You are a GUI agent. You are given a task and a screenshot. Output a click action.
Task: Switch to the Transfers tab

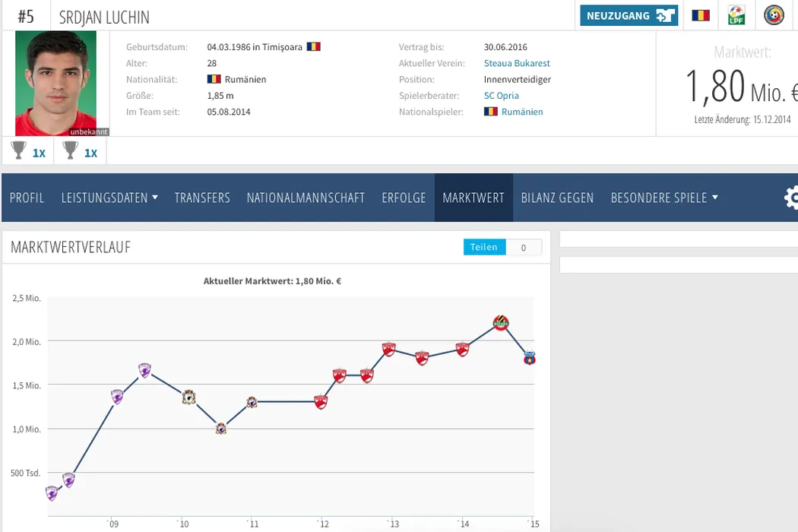(202, 198)
